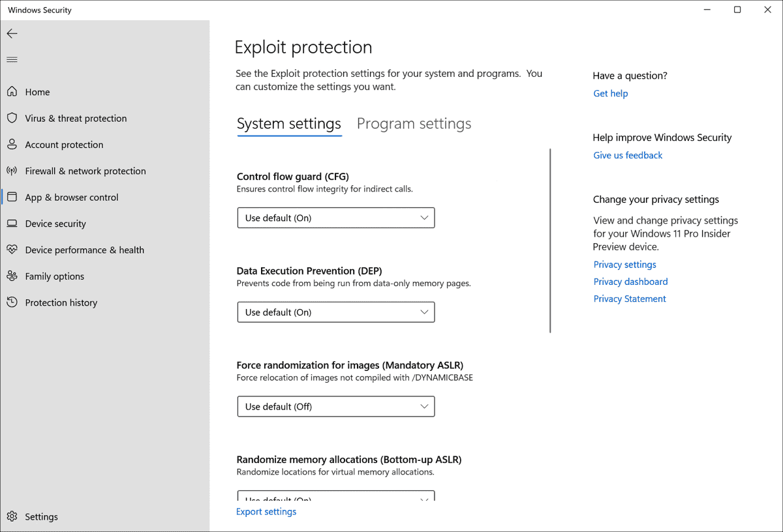Click the Device security laptop icon
The height and width of the screenshot is (532, 783).
coord(12,224)
